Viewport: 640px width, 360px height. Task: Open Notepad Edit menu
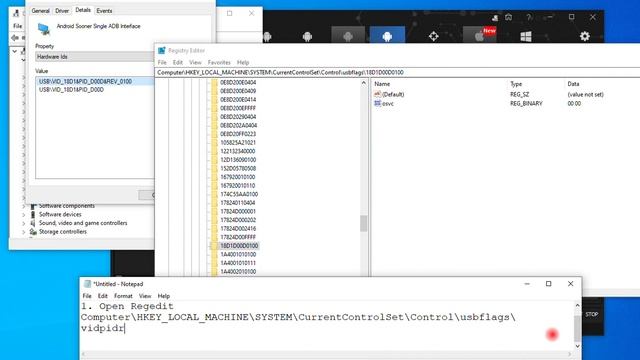pos(102,296)
